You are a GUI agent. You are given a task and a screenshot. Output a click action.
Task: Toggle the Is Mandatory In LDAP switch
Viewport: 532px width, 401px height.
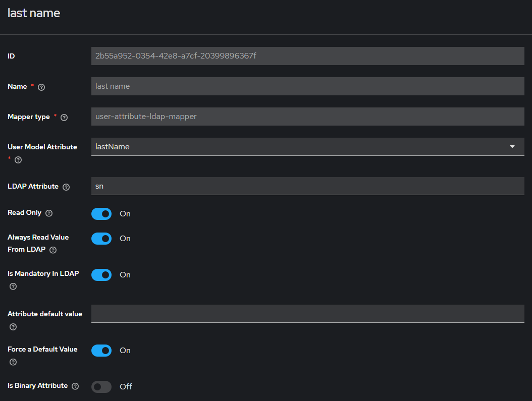click(x=101, y=275)
